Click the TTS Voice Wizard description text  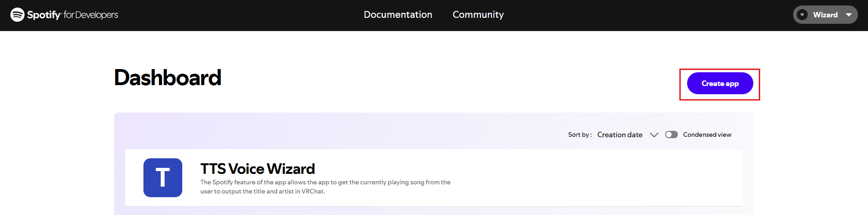[325, 187]
